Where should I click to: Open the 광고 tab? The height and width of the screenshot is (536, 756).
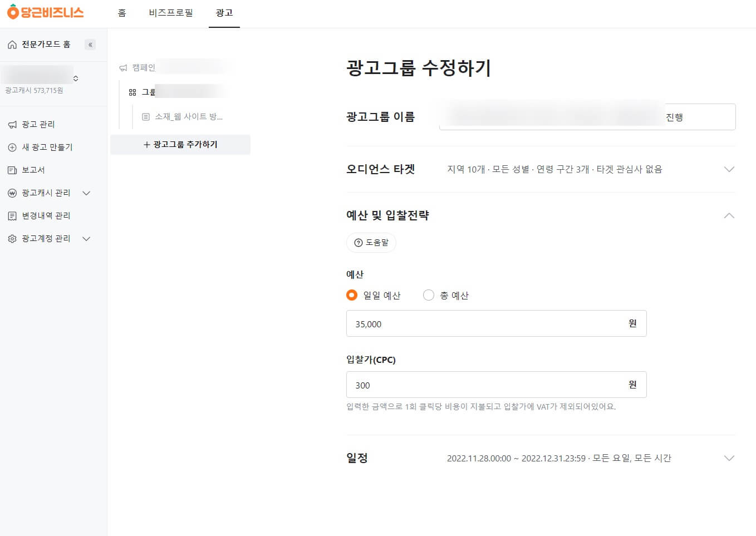[224, 13]
